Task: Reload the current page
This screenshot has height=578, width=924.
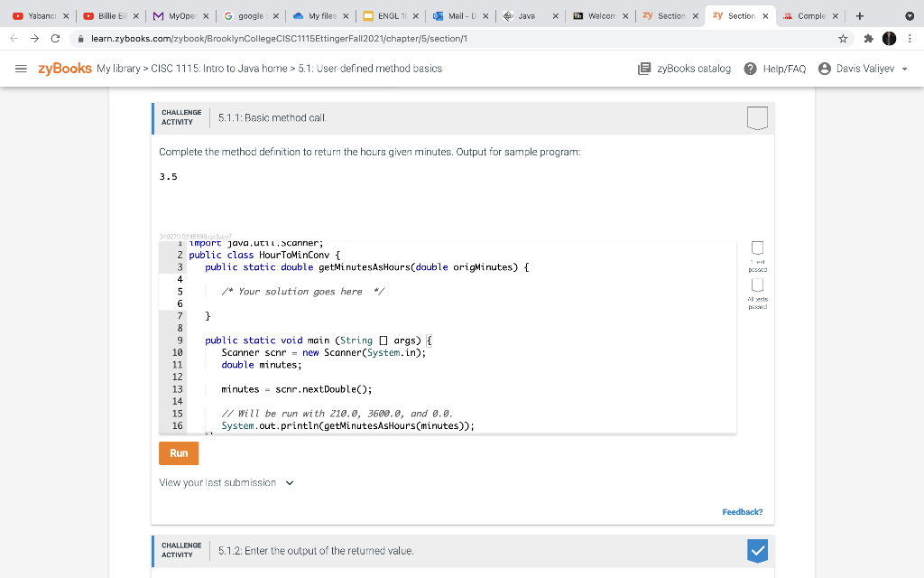Action: [x=55, y=38]
